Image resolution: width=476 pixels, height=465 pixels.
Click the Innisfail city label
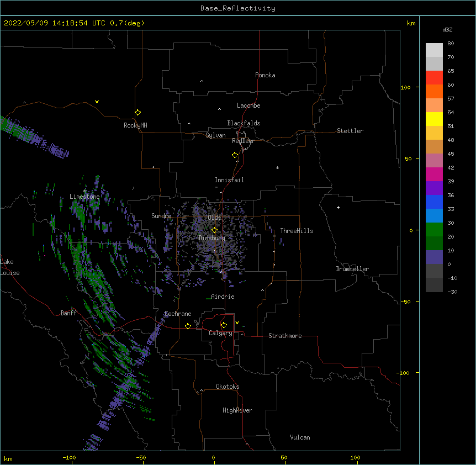229,180
